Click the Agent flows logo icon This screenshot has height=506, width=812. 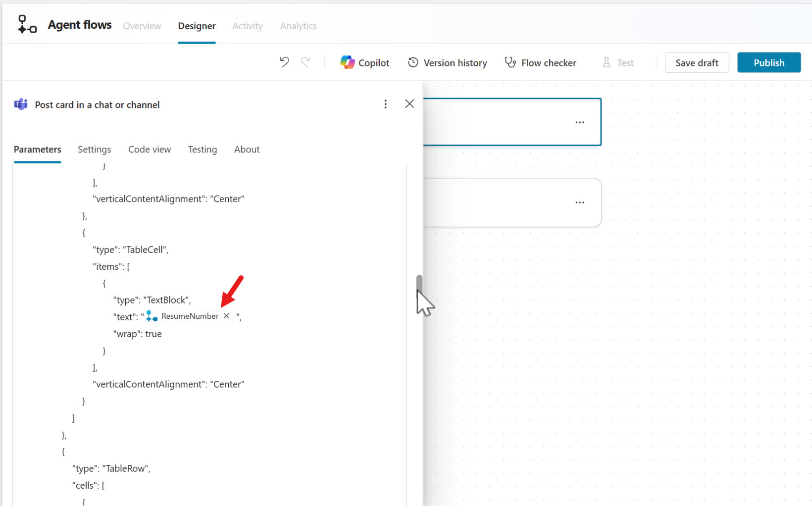(x=27, y=24)
